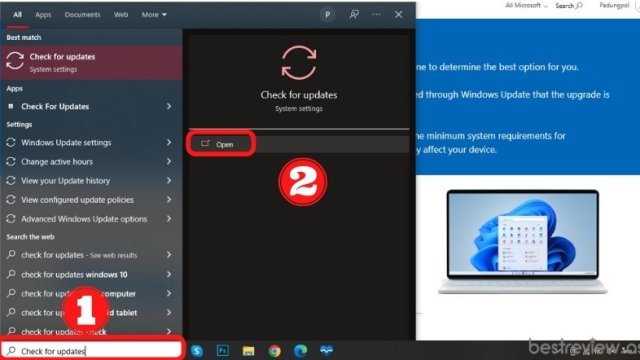Image resolution: width=640 pixels, height=360 pixels.
Task: Click the View configured update policies icon
Action: pos(11,200)
